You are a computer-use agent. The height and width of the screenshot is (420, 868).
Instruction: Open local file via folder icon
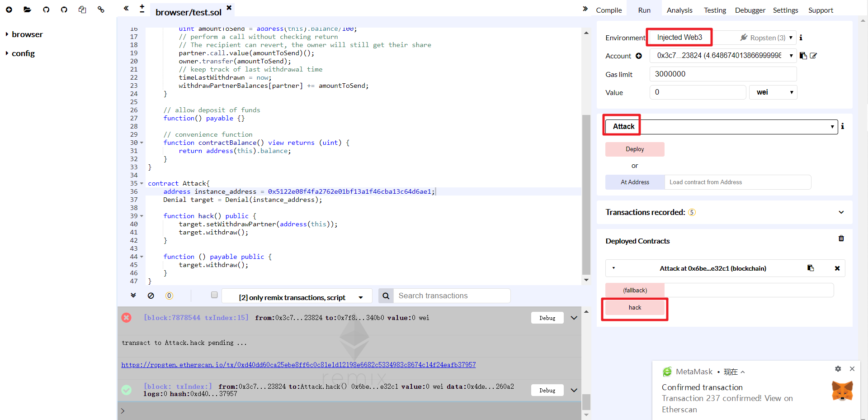tap(27, 10)
